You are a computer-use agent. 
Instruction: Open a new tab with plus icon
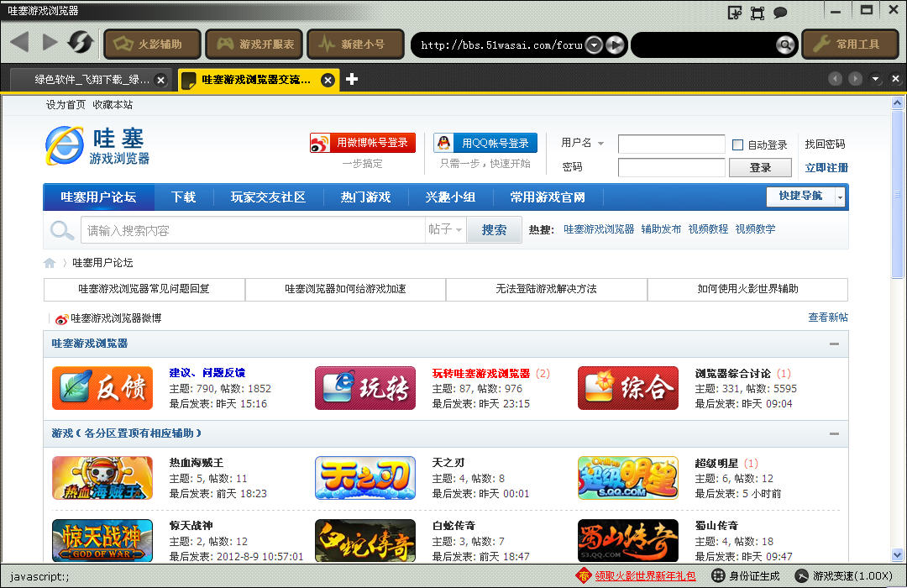click(352, 79)
